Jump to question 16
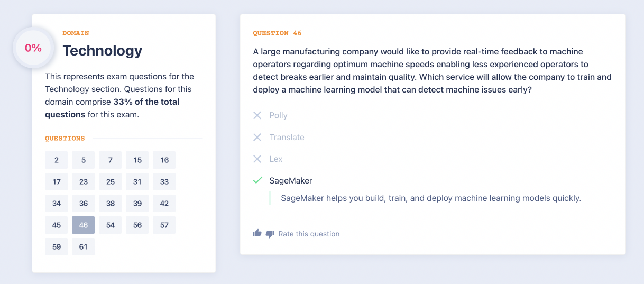Viewport: 644px width, 284px height. [x=164, y=160]
